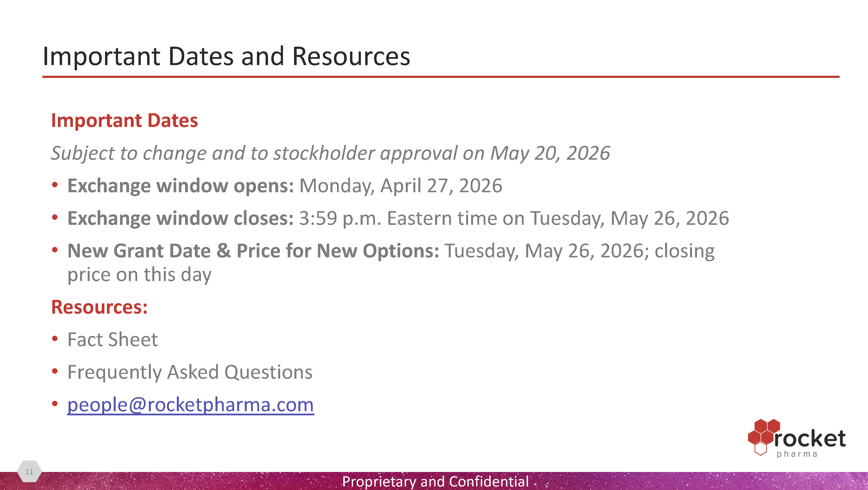868x490 pixels.
Task: Click the 'Fact Sheet' resource item
Action: (x=113, y=339)
